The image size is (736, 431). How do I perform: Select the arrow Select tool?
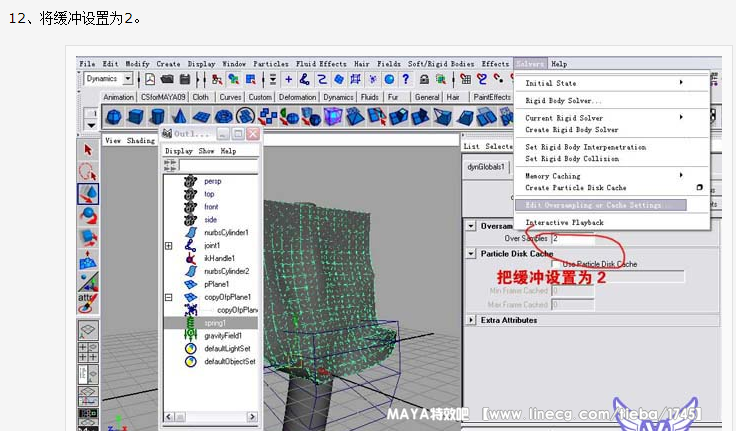coord(88,150)
